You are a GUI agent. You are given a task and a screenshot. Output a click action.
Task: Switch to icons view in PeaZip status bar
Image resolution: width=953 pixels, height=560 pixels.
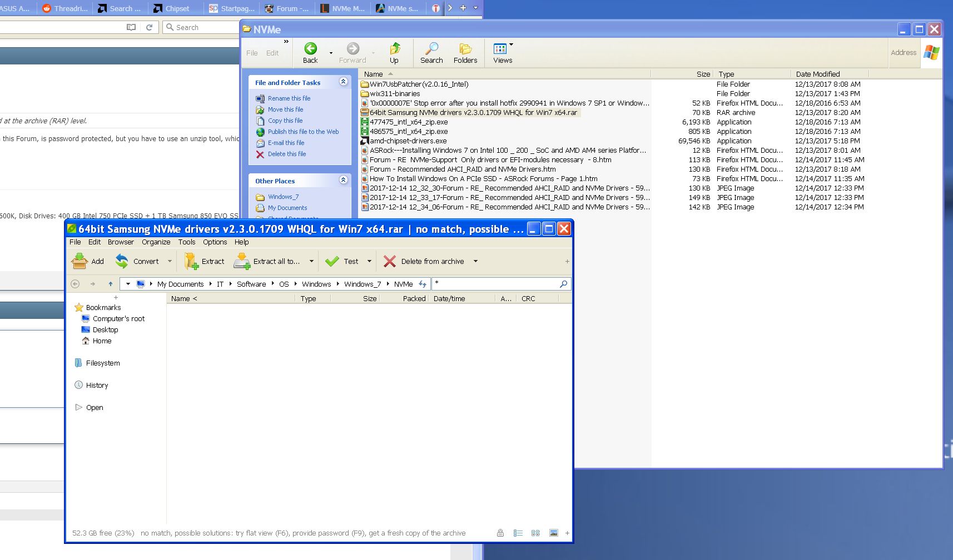coord(535,533)
